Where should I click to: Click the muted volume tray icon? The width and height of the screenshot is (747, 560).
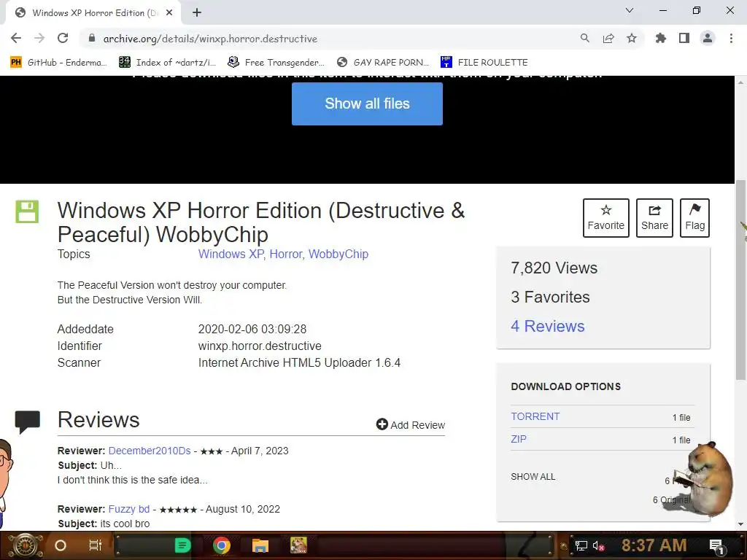point(598,545)
